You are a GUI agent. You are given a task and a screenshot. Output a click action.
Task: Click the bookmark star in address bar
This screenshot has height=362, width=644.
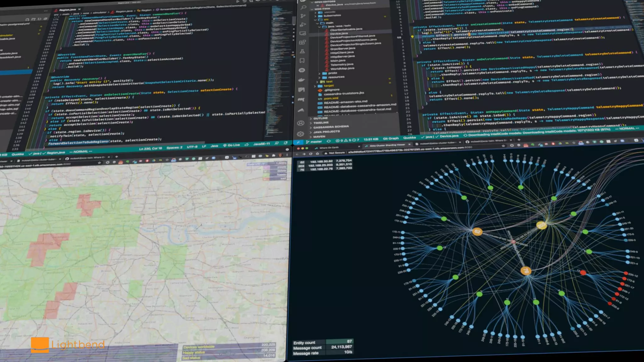[x=503, y=146]
